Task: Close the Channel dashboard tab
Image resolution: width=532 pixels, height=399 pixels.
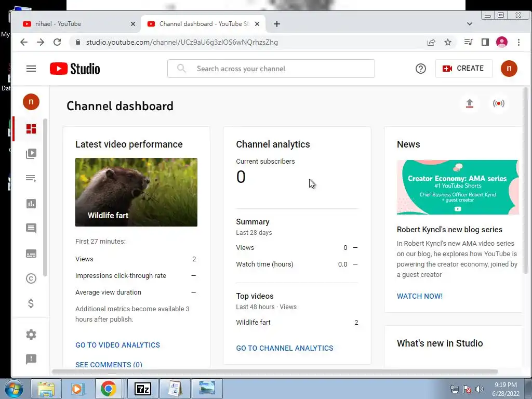Action: 257,24
